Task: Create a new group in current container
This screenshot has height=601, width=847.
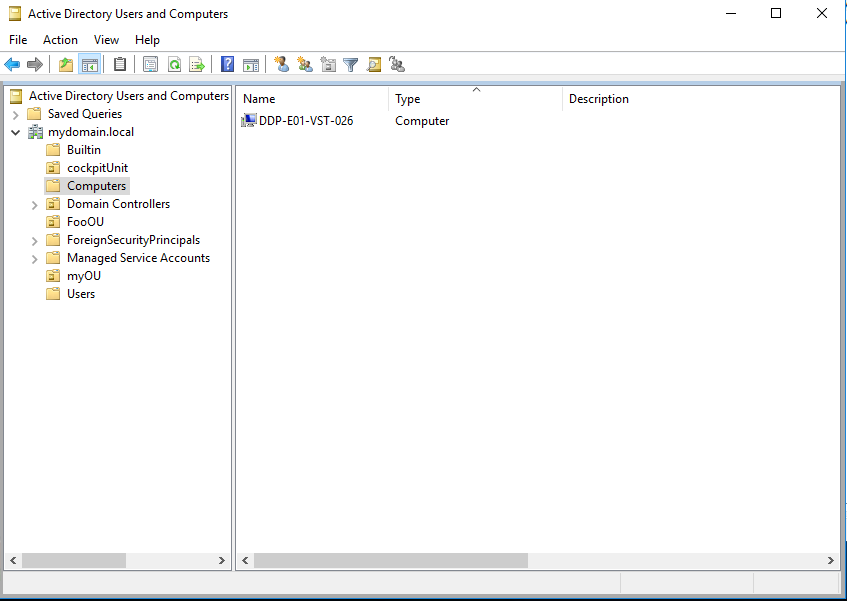Action: (x=305, y=65)
